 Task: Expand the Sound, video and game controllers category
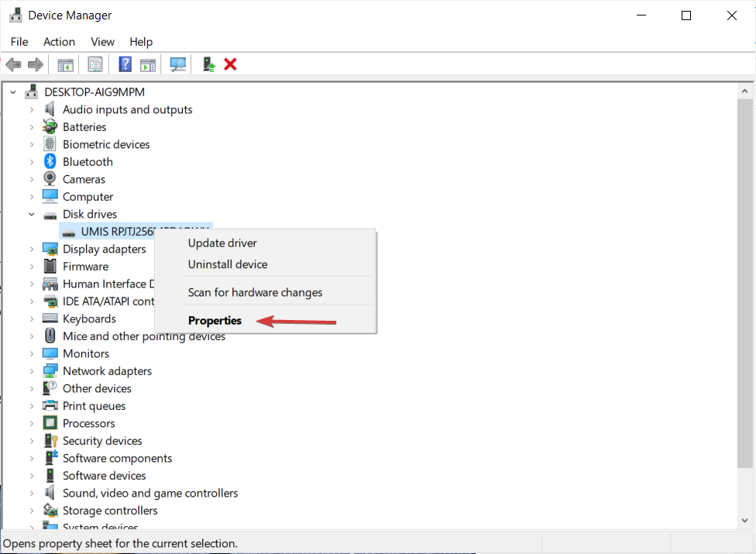click(32, 493)
